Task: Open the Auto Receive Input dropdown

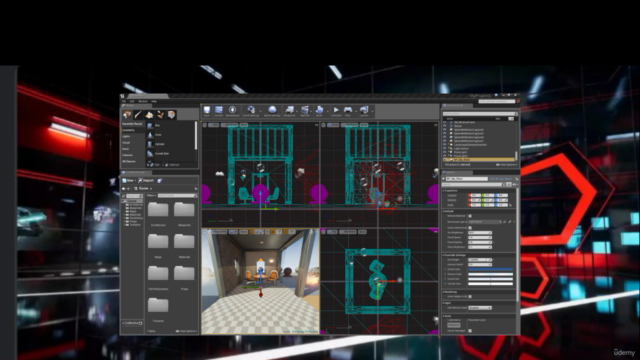Action: [x=480, y=308]
